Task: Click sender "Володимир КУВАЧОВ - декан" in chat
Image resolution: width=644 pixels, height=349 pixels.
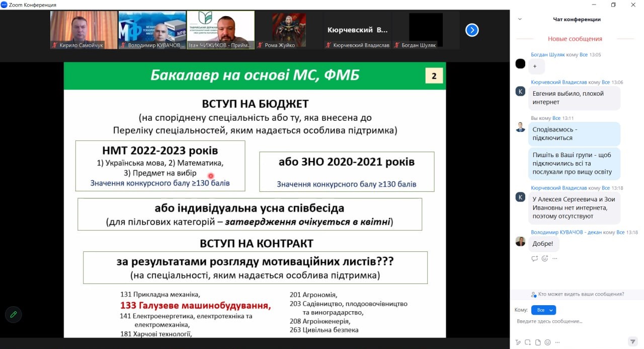Action: [x=567, y=232]
